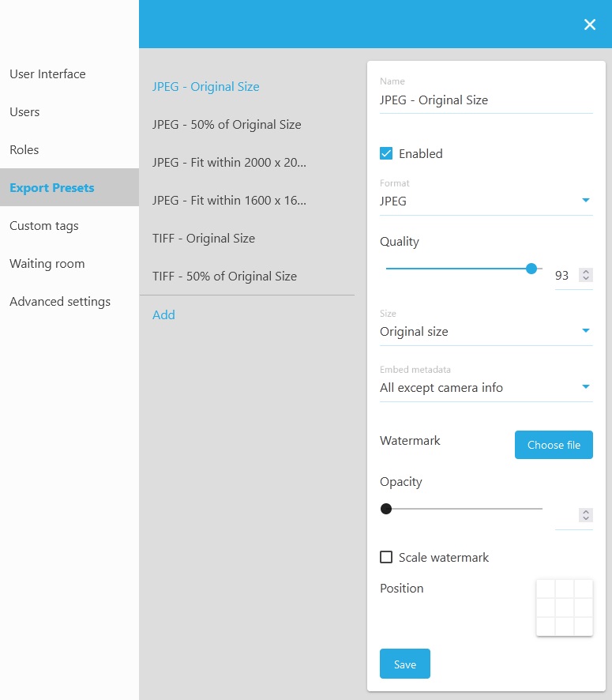Uncheck the Enabled checkbox
This screenshot has height=700, width=612.
[x=386, y=154]
